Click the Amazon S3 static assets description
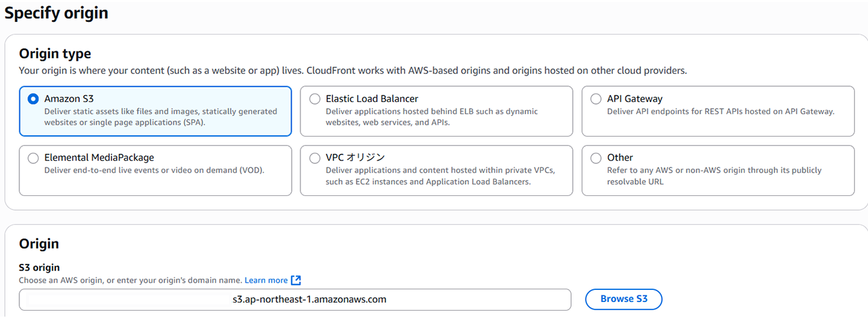868x322 pixels. point(160,117)
